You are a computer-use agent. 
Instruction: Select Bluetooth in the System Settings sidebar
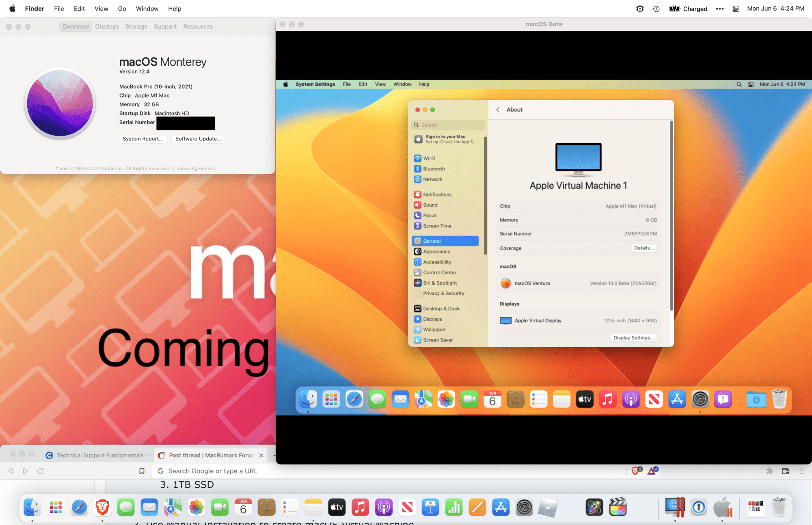[434, 169]
